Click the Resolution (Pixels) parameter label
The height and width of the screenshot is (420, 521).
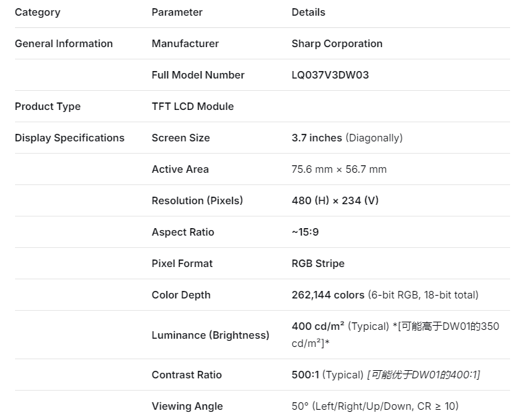[197, 201]
